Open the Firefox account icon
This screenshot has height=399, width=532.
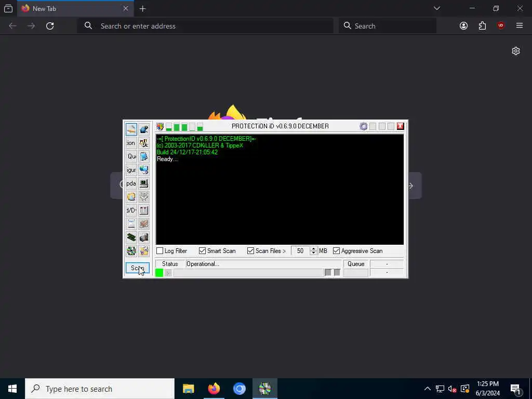(x=463, y=26)
